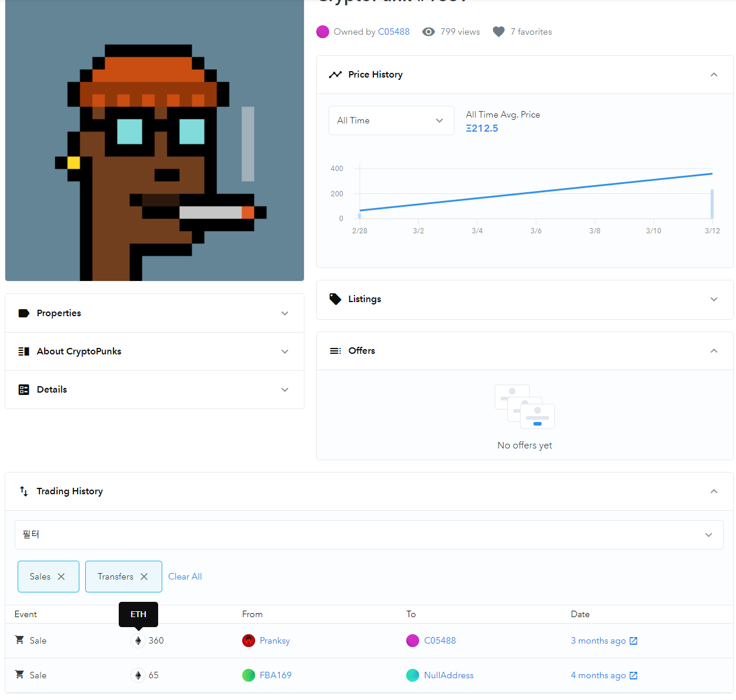Open Pranksy seller profile
Screen dimensions: 736x700
275,641
